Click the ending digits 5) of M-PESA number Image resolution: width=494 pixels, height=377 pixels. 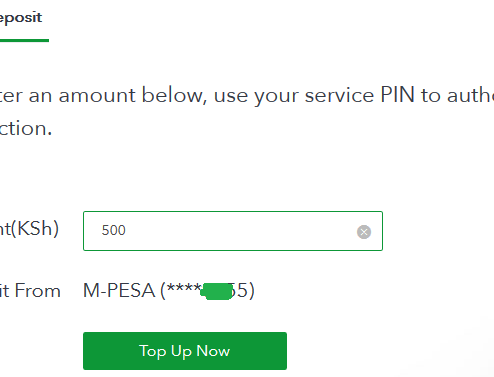(244, 291)
